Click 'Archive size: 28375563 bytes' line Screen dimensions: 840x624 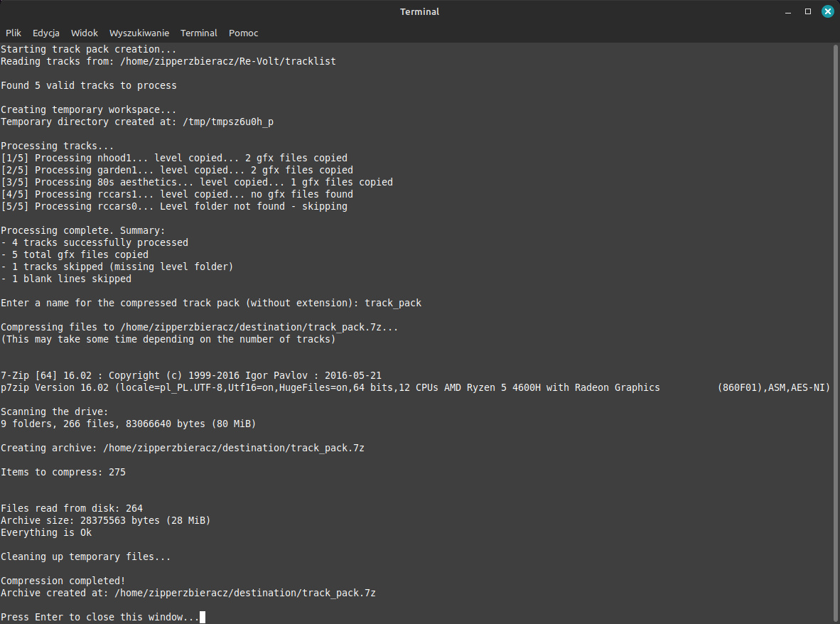pos(106,521)
